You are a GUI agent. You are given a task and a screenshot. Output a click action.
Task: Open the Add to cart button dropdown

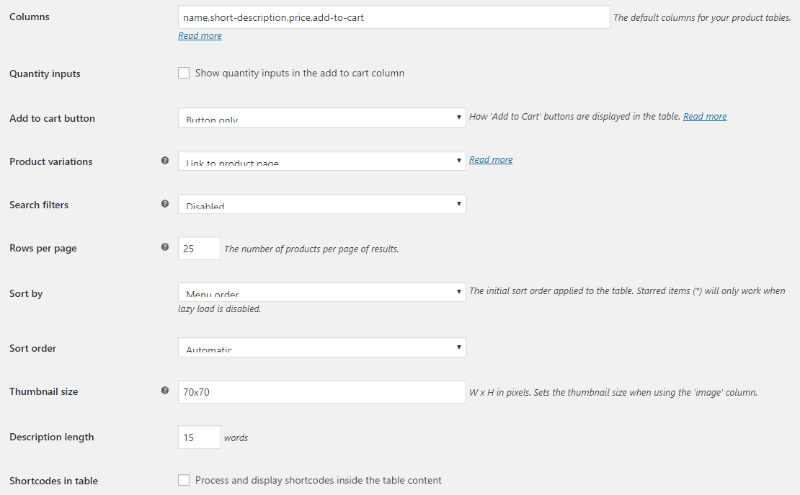tap(321, 117)
